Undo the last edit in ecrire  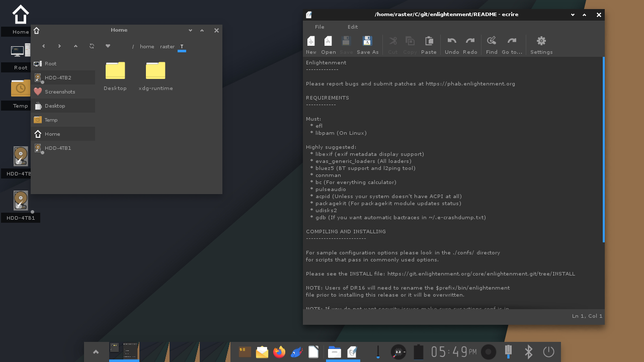pos(451,44)
